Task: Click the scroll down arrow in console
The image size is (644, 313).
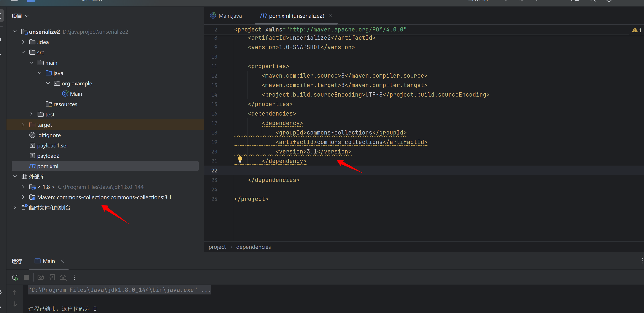Action: (15, 304)
